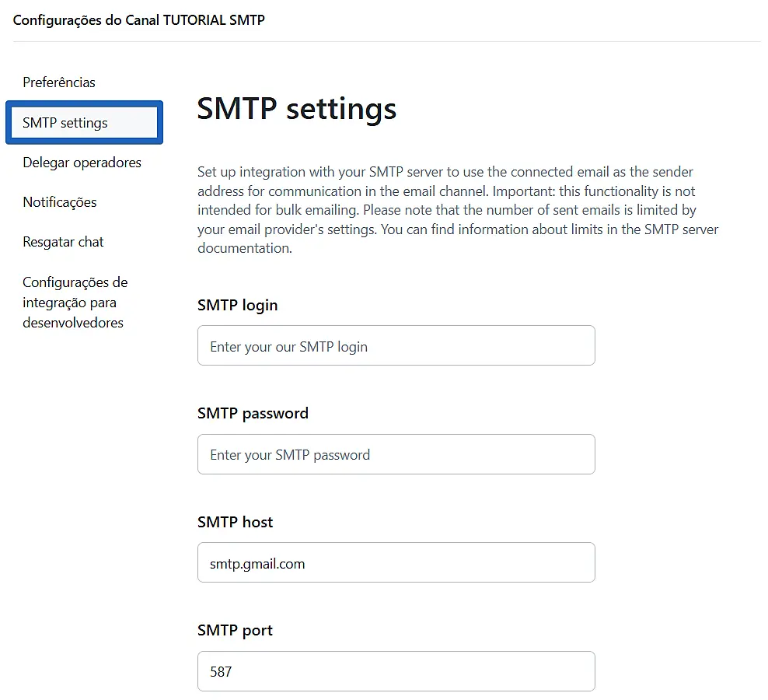Open the Preferências section
Image resolution: width=768 pixels, height=700 pixels.
point(59,82)
